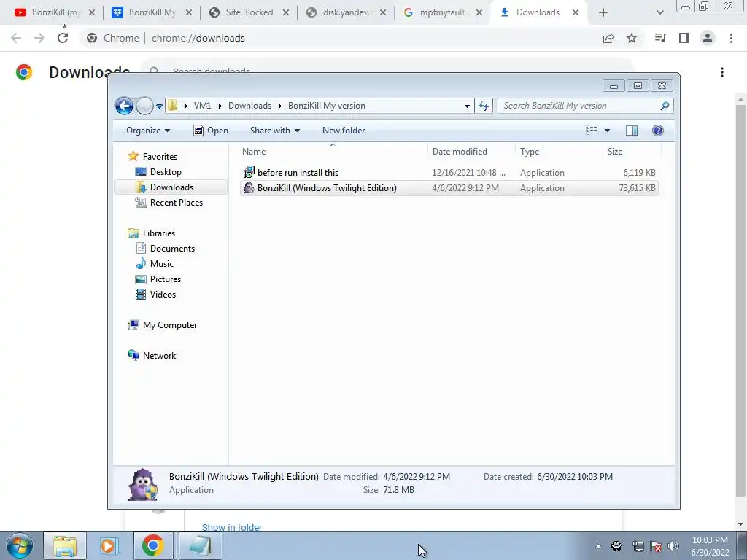Share this page icon in Chrome
Viewport: 747px width, 560px height.
[x=608, y=38]
